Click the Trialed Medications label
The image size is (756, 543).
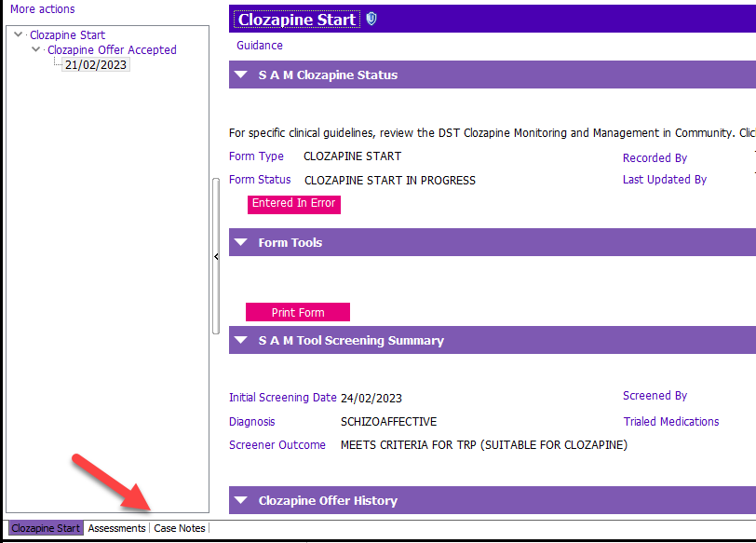(x=670, y=422)
